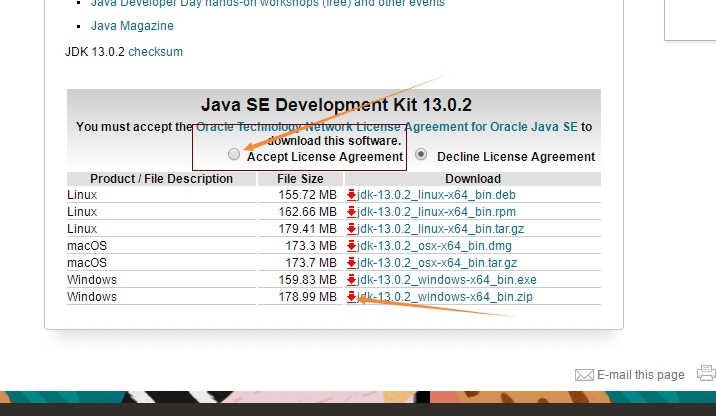Click the File Size column header
716x416 pixels.
(300, 179)
